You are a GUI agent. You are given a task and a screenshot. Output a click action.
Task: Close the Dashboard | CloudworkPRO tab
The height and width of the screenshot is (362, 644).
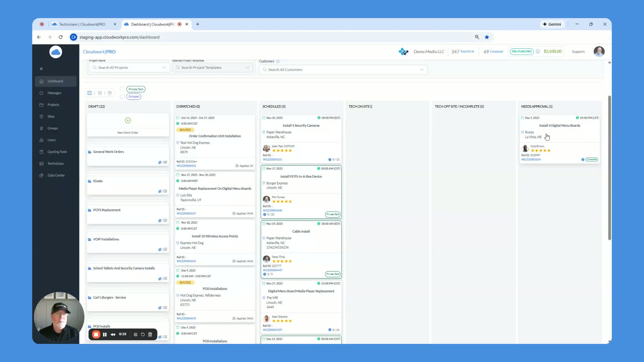[187, 24]
